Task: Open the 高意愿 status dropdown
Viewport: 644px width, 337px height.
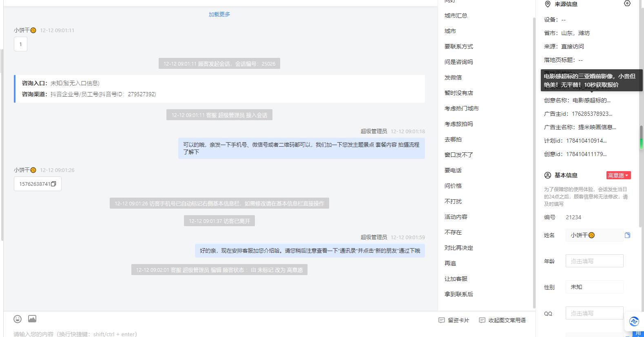Action: pos(618,175)
